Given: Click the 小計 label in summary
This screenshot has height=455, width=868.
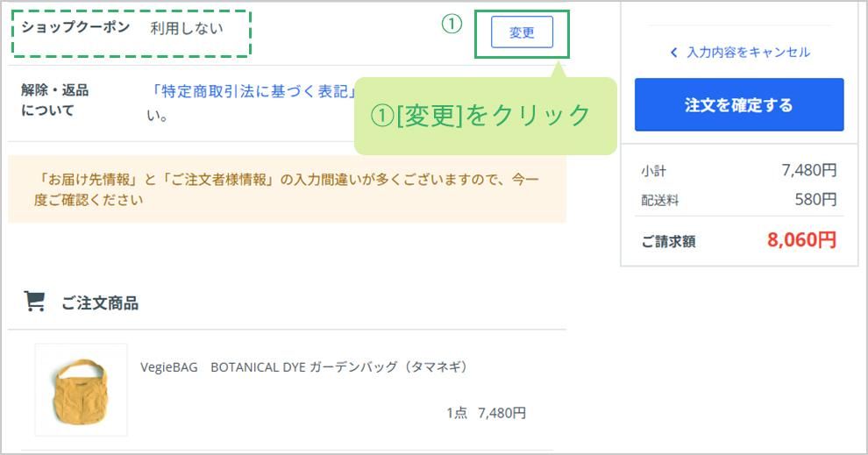Looking at the screenshot, I should (x=653, y=171).
